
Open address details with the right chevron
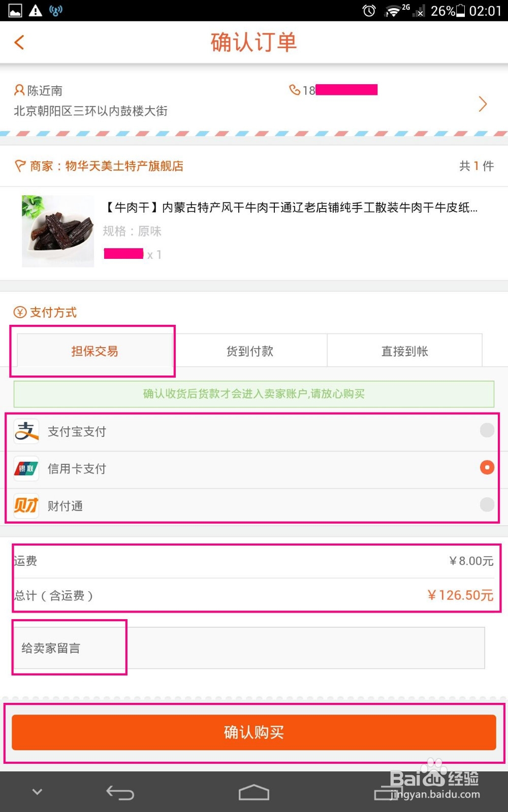click(483, 104)
